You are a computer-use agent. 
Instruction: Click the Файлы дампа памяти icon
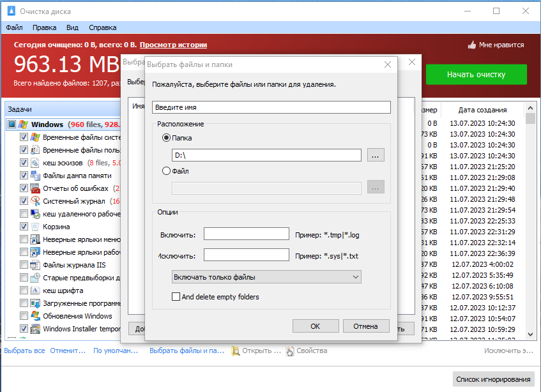pos(35,176)
